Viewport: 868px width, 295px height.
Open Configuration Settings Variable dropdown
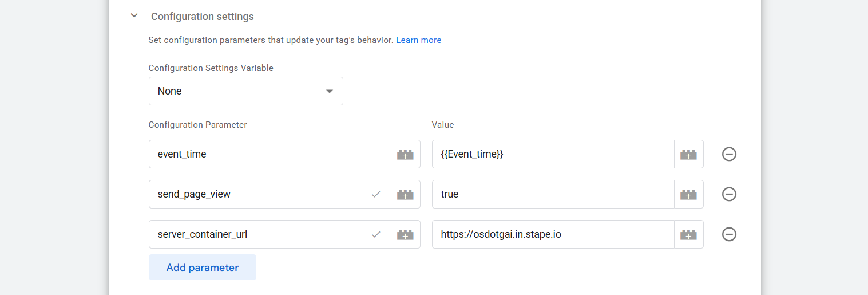tap(245, 91)
